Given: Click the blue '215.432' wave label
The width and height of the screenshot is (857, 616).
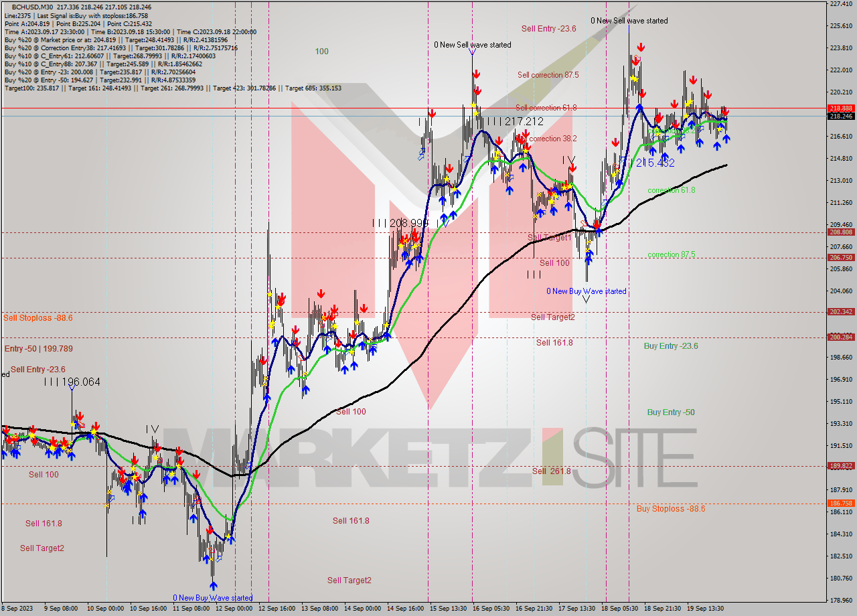Looking at the screenshot, I should [x=655, y=163].
